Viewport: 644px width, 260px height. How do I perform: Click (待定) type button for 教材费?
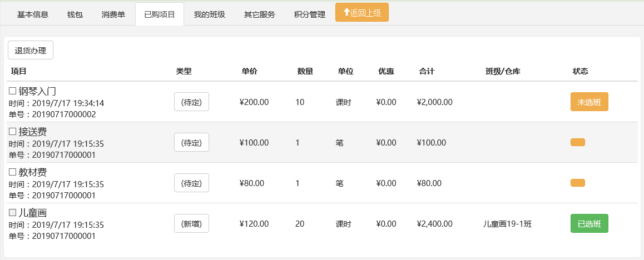[x=192, y=183]
